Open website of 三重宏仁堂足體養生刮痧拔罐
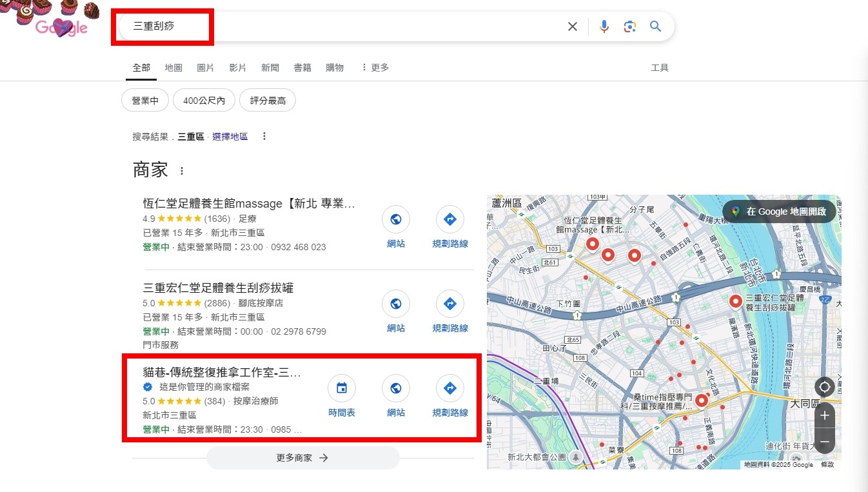Viewport: 868px width, 492px height. coord(396,311)
